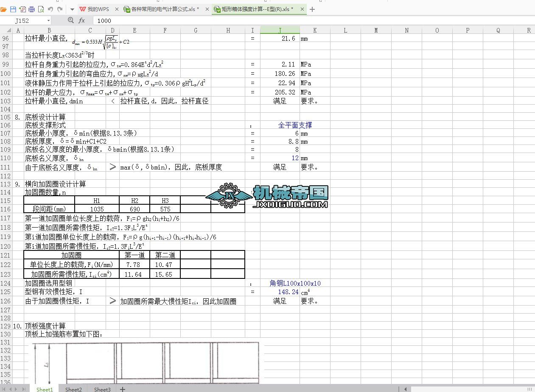This screenshot has width=535, height=392.
Task: Click the dmax formula image in row 96
Action: click(x=101, y=42)
